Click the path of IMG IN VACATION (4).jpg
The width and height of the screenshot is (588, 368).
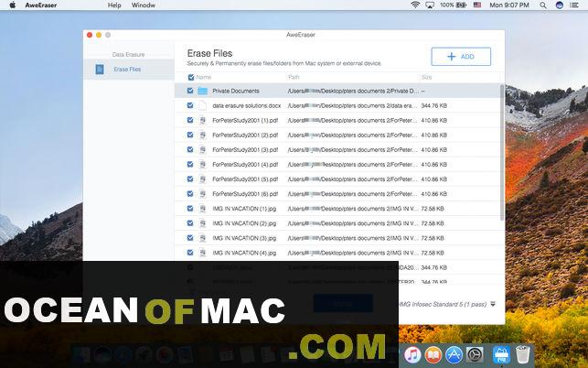click(352, 253)
